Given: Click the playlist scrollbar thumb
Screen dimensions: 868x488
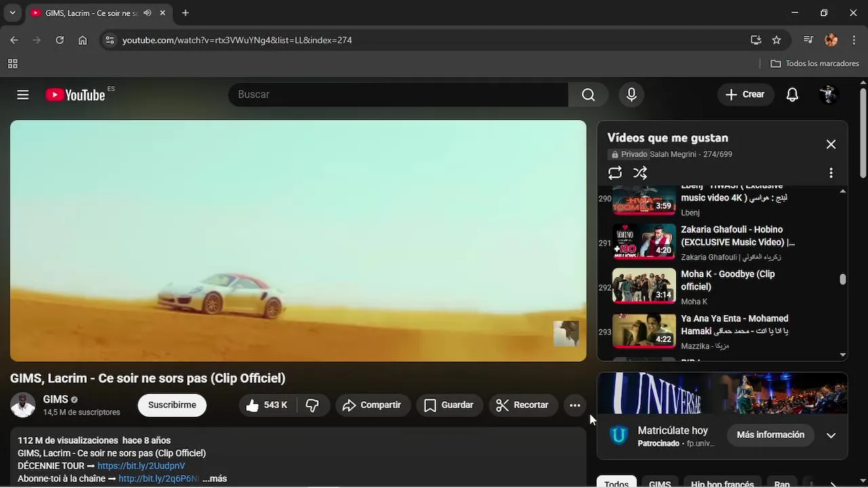Looking at the screenshot, I should [843, 279].
